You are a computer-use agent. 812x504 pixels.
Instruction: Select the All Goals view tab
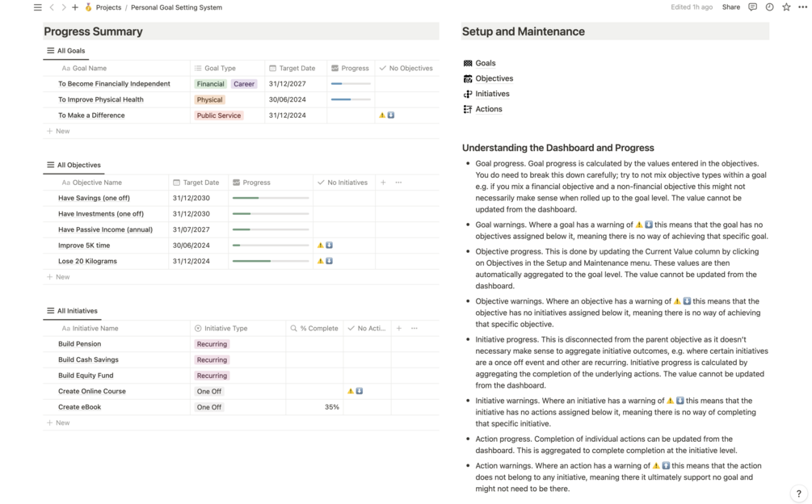point(66,51)
